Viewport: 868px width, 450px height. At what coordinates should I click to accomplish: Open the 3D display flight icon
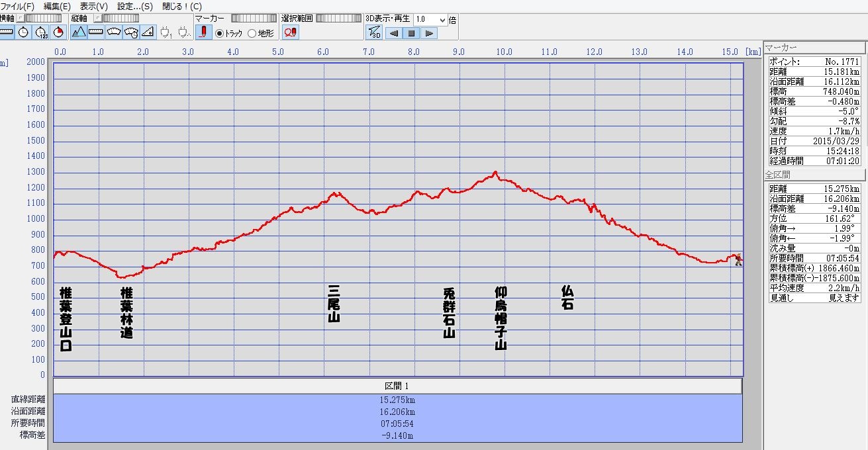[374, 32]
